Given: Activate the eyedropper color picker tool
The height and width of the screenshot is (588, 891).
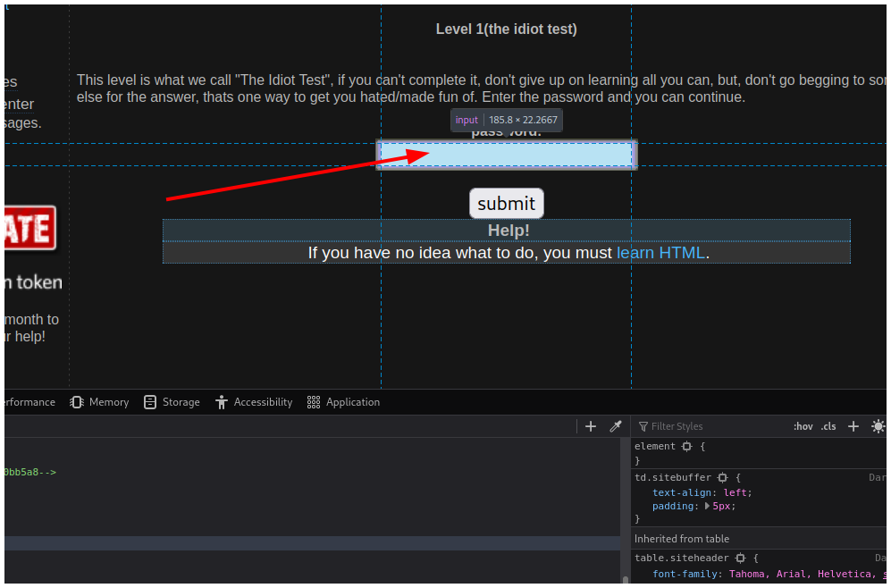Looking at the screenshot, I should point(615,426).
